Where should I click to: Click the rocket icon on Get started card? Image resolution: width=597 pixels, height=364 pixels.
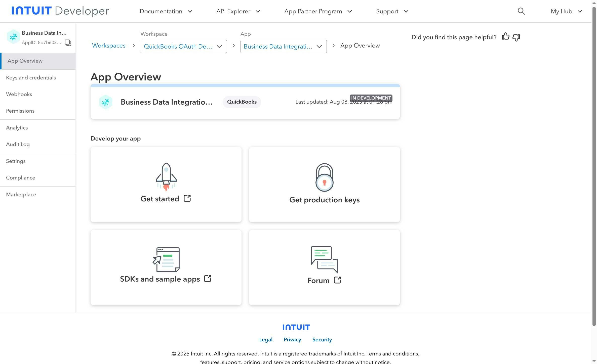pyautogui.click(x=166, y=177)
